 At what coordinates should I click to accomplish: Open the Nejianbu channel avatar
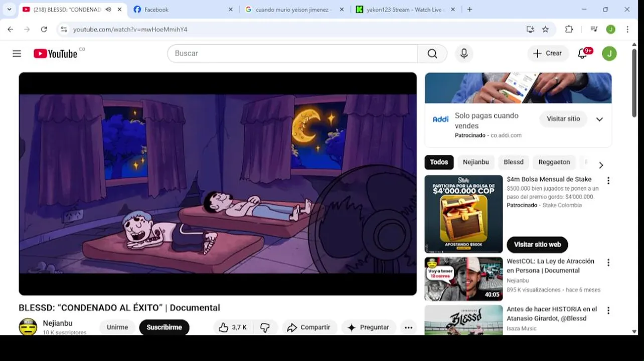(x=28, y=327)
